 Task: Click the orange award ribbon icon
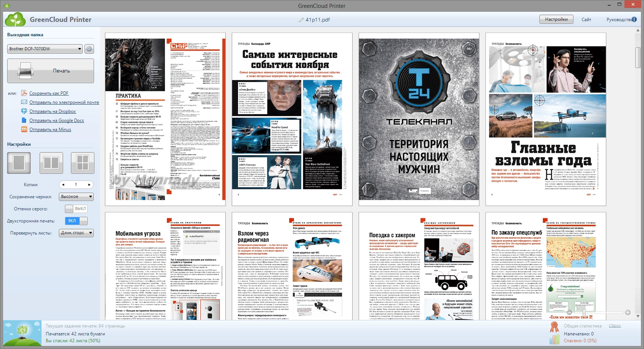tap(554, 327)
